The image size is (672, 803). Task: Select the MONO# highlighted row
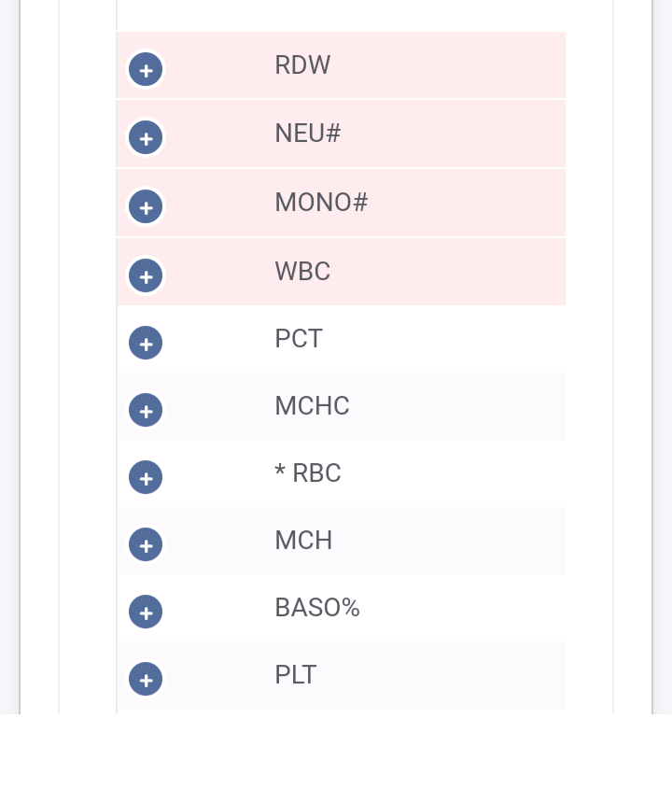click(321, 203)
